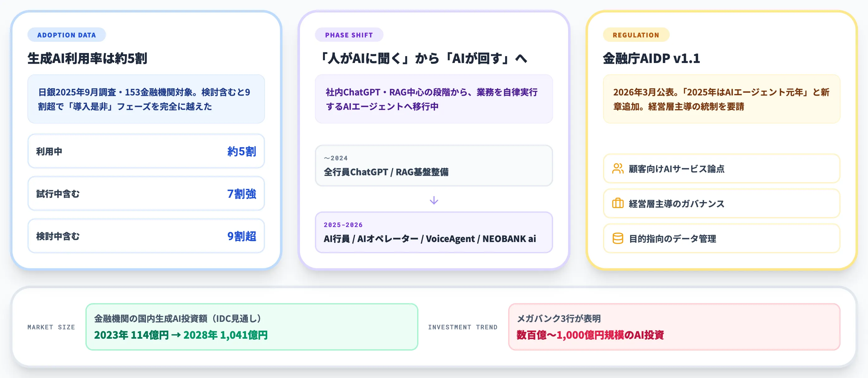The width and height of the screenshot is (868, 378).
Task: Select the PHASE SHIFT badge
Action: 349,35
